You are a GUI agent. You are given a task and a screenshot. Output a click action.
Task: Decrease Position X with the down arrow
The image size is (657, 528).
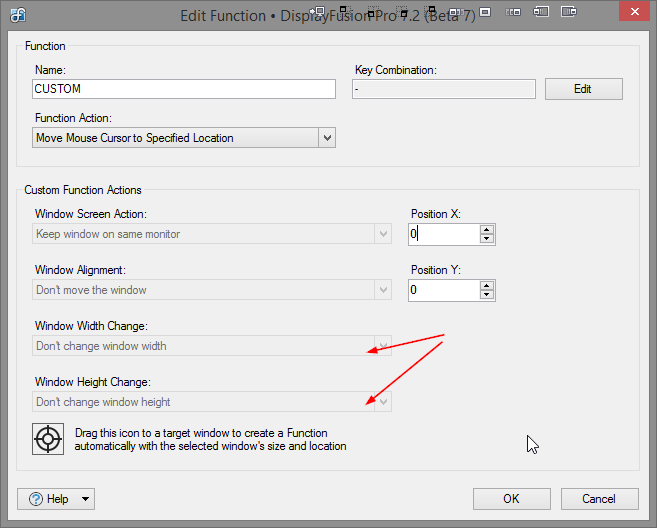486,239
